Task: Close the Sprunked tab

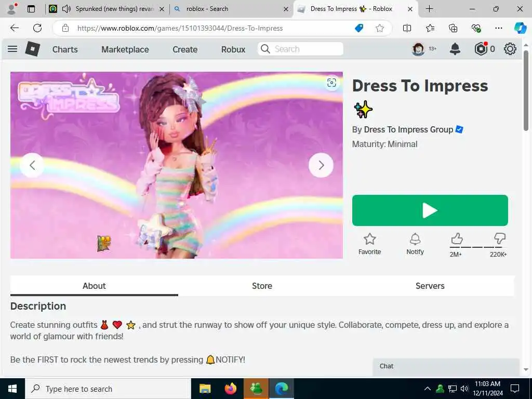Action: point(162,9)
